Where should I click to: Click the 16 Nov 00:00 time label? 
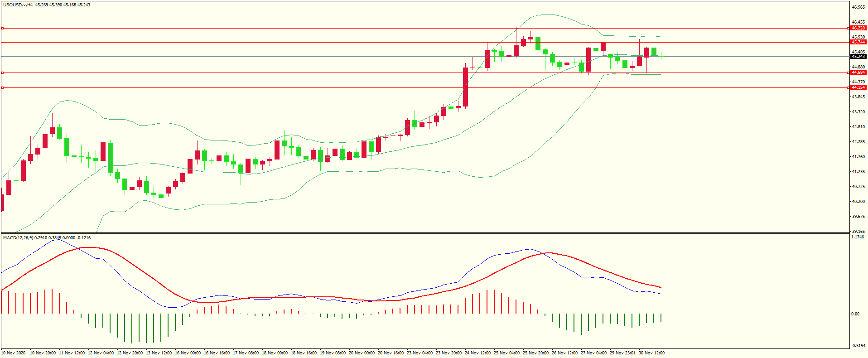[188, 353]
